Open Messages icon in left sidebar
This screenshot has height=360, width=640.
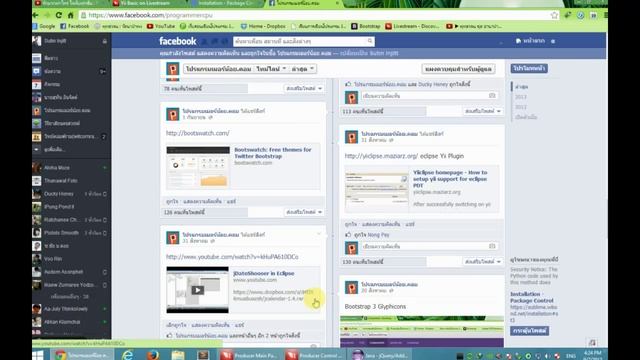(37, 71)
